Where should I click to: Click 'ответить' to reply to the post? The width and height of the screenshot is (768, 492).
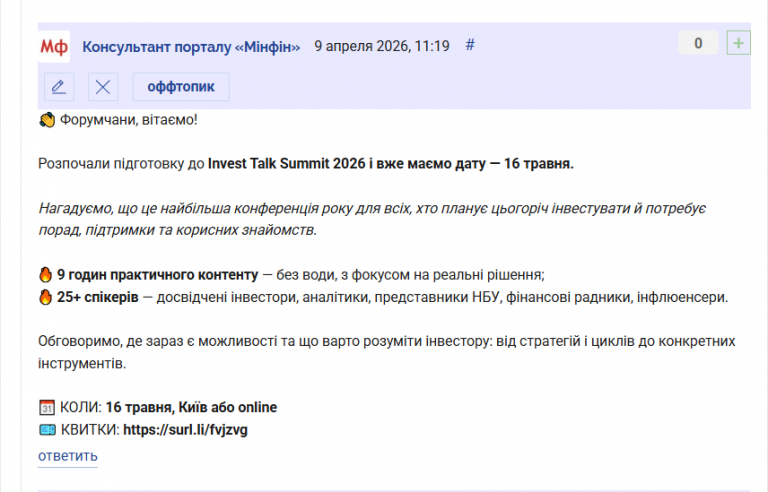[68, 457]
